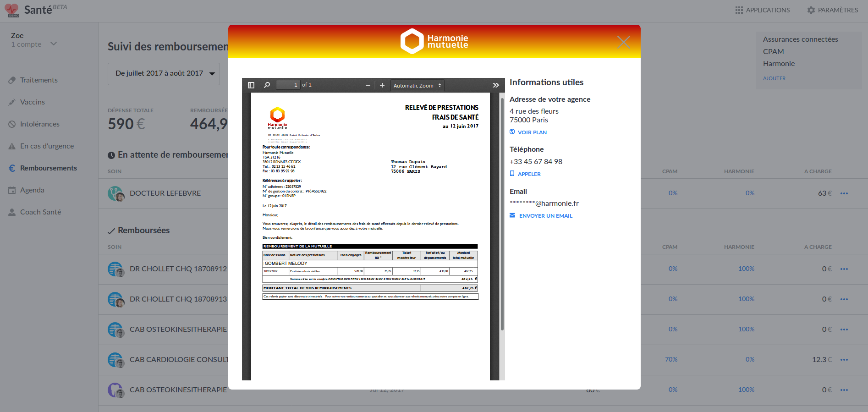This screenshot has height=412, width=868.
Task: Click the PDF document page thumbnail area
Action: coord(370,236)
